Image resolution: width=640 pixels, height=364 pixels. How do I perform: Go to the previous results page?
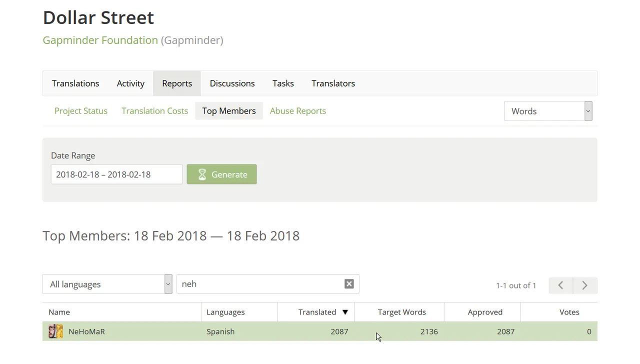pyautogui.click(x=560, y=285)
